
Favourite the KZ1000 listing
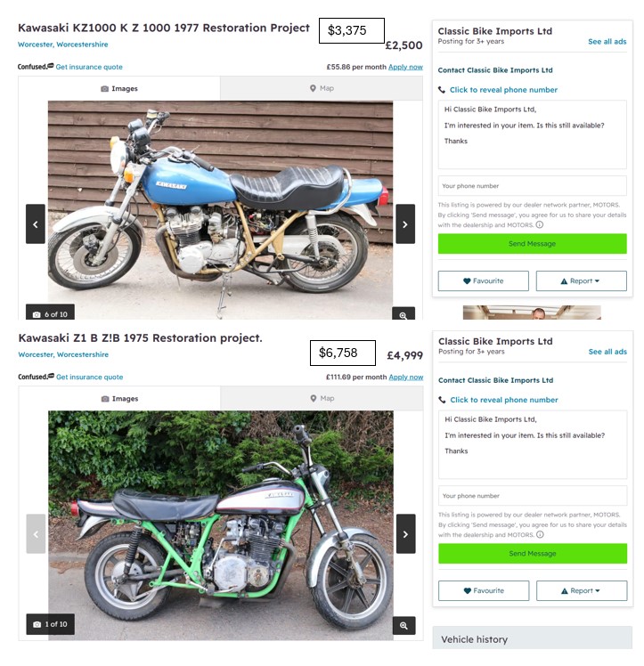[x=484, y=280]
